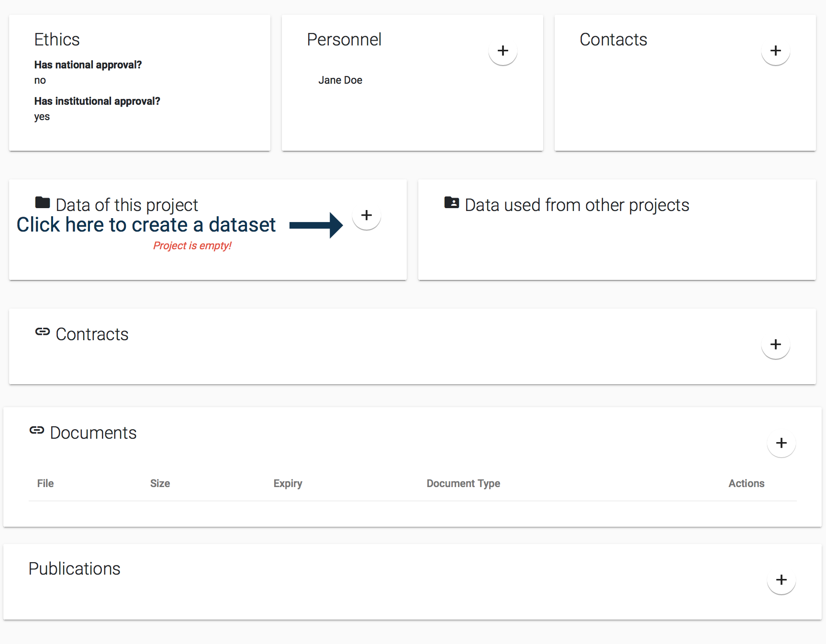The width and height of the screenshot is (826, 644).
Task: Click the Contracts link icon
Action: [x=43, y=332]
